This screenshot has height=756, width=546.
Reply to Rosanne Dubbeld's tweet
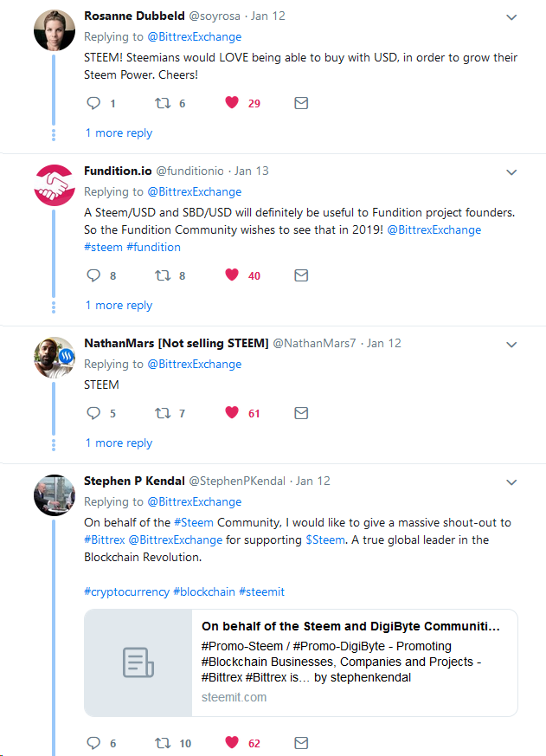[93, 103]
